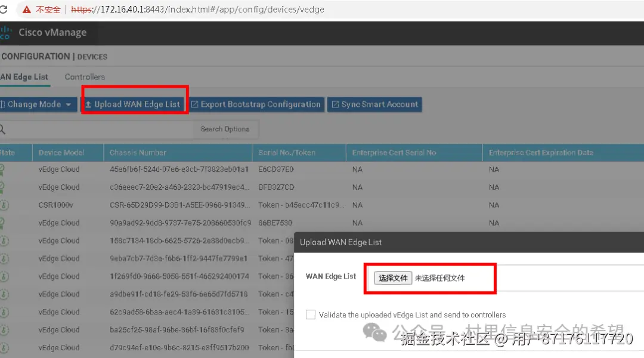Viewport: 644px width, 358px height.
Task: Click serial number E6CD37E0
Action: coord(275,169)
